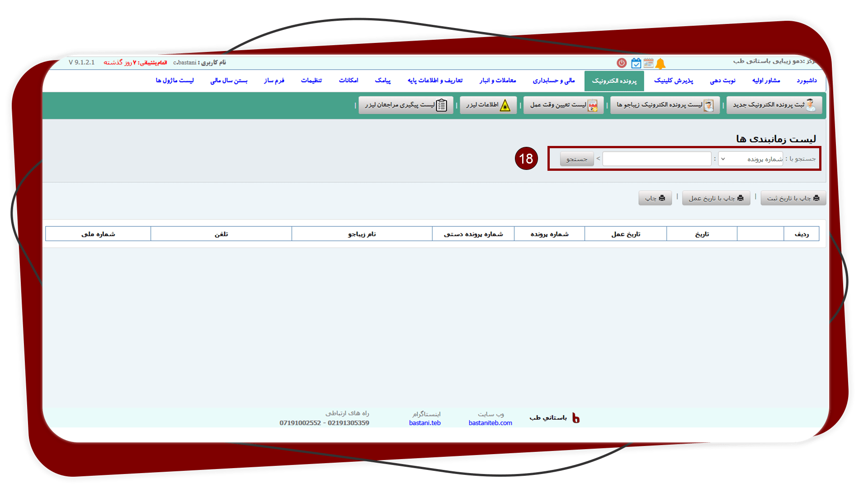Screen dimensions: 868x488
Task: Open the orange notification bell
Action: [660, 63]
